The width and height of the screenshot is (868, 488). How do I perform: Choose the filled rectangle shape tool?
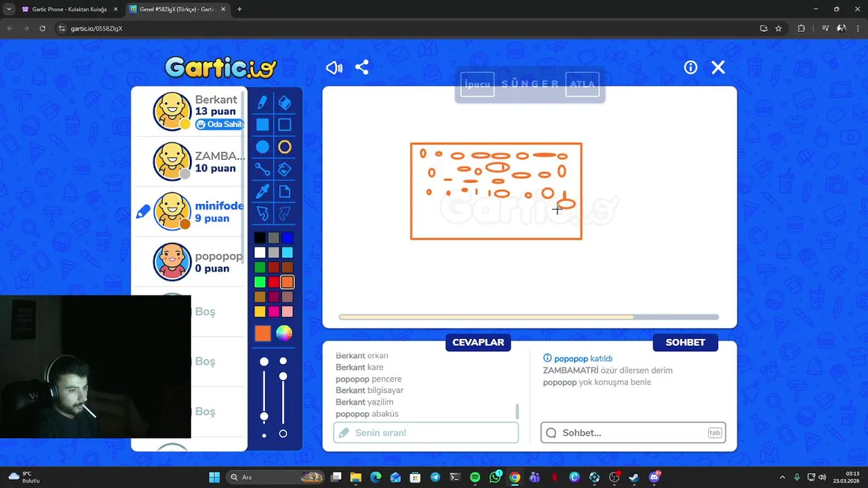click(x=263, y=125)
